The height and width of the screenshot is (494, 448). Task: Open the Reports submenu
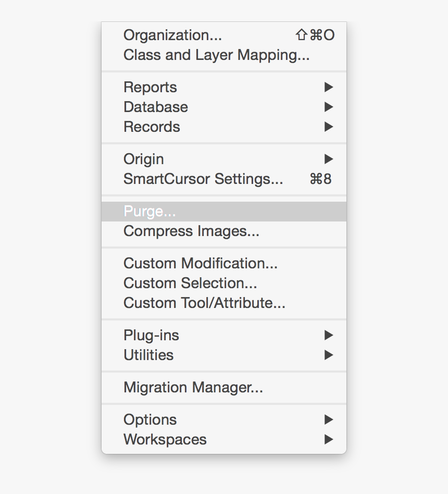150,88
